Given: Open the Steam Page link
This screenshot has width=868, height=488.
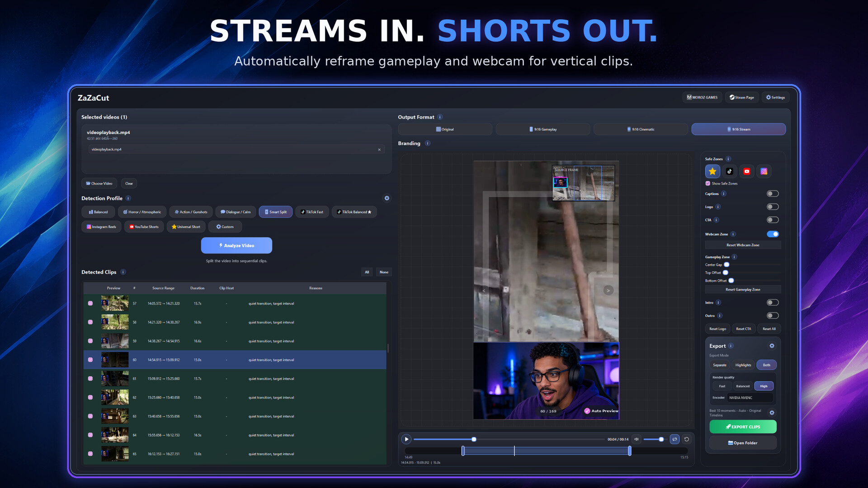Looking at the screenshot, I should tap(742, 98).
